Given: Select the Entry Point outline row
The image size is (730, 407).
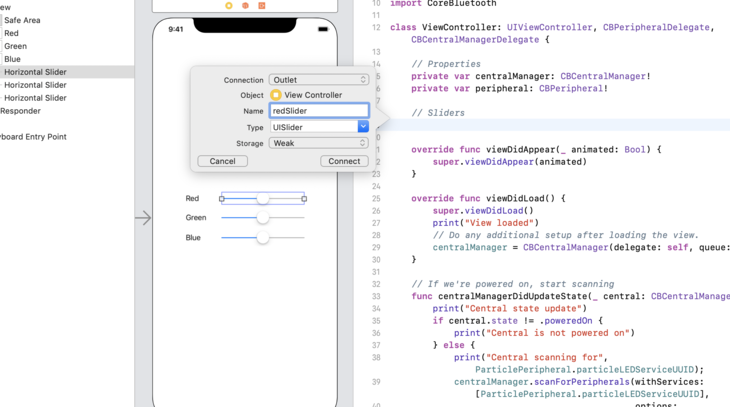Looking at the screenshot, I should [34, 136].
